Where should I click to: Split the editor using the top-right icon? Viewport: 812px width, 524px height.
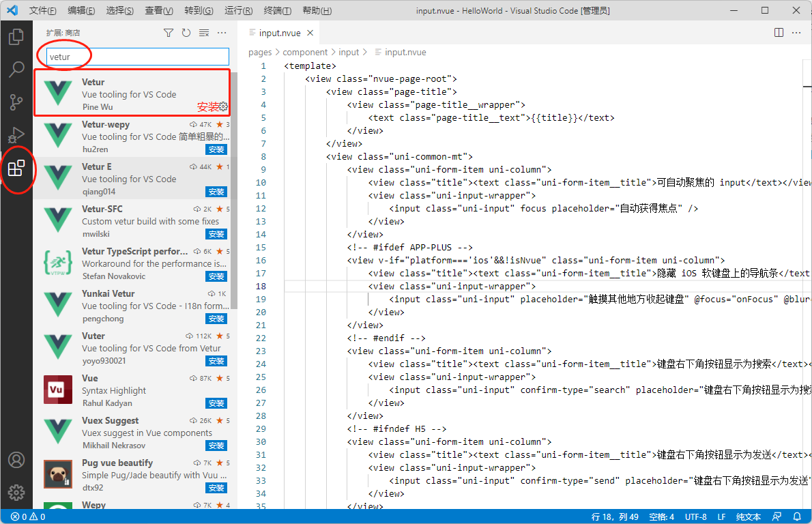click(x=779, y=31)
